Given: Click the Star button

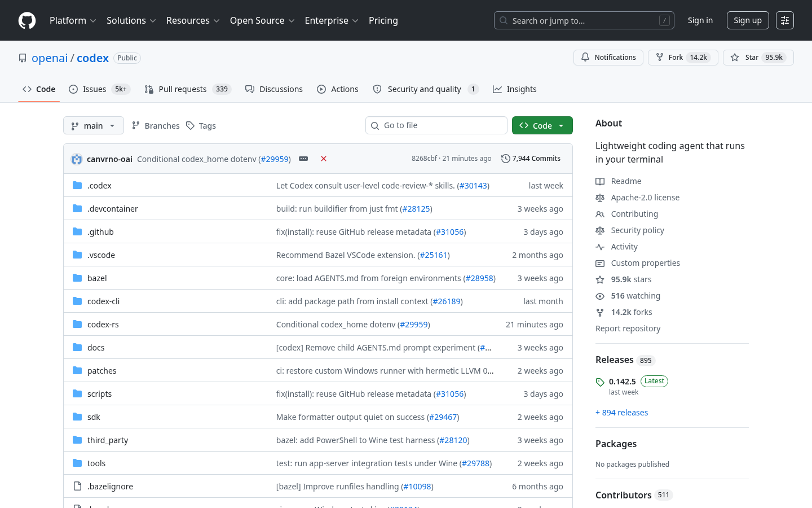Looking at the screenshot, I should click(x=758, y=58).
